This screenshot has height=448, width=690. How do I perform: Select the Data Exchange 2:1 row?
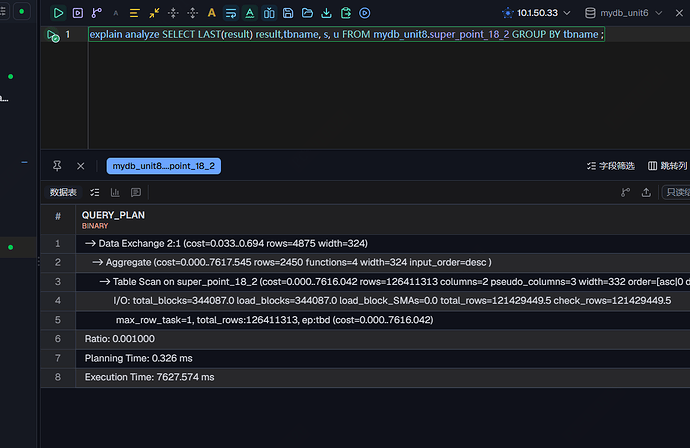point(383,243)
